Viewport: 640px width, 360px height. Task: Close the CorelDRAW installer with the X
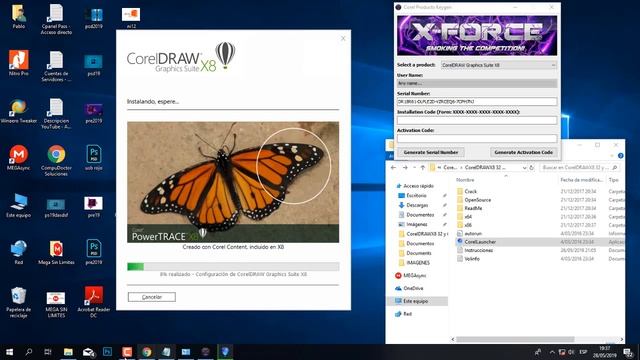(343, 38)
